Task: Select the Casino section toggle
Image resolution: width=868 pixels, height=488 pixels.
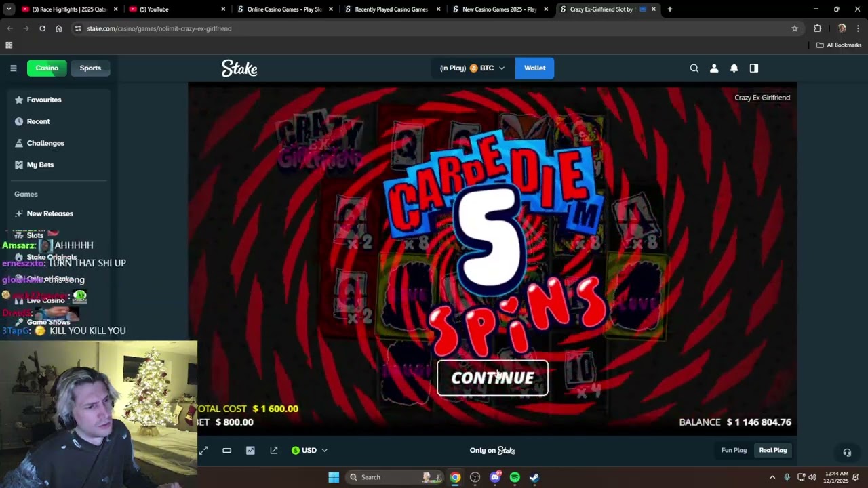Action: point(47,68)
